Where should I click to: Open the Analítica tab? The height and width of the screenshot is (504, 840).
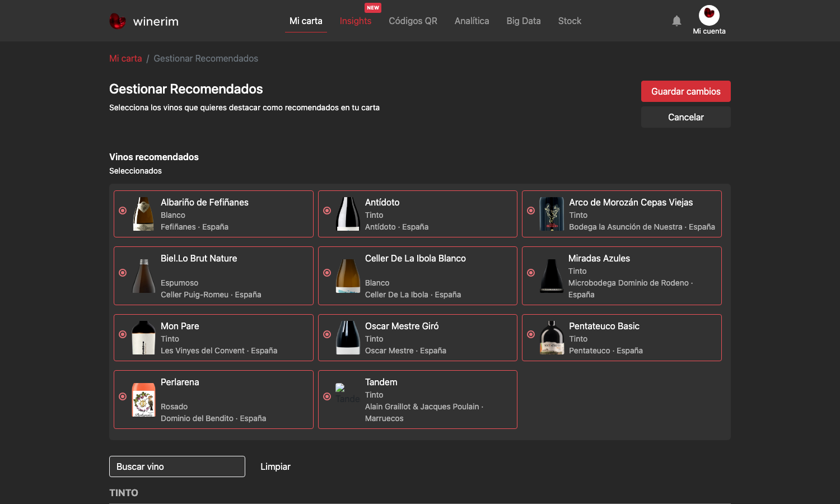[472, 21]
